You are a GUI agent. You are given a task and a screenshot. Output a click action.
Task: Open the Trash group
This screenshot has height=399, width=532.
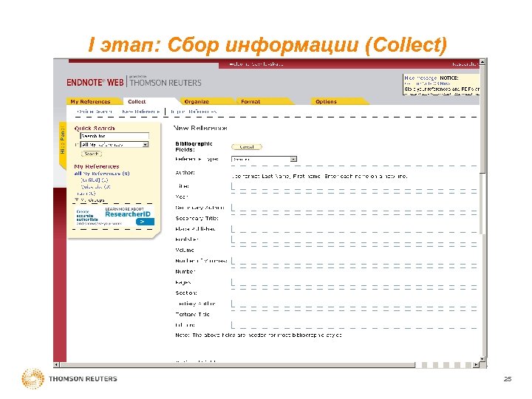click(x=86, y=194)
